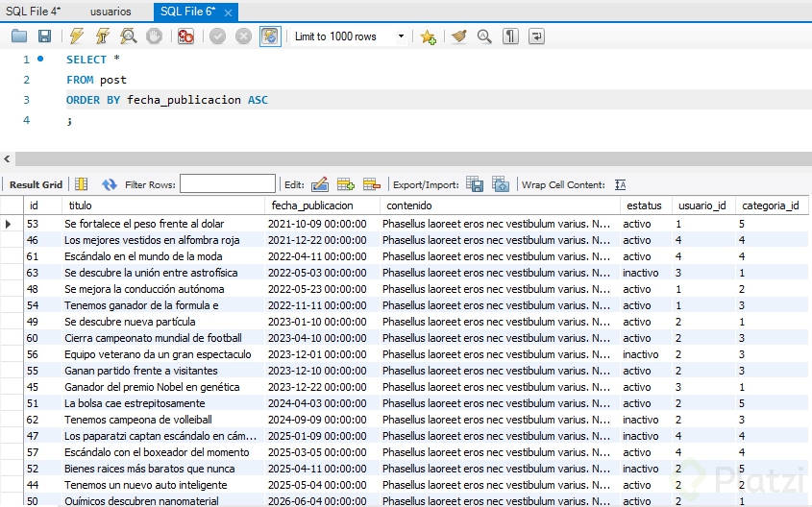Image resolution: width=812 pixels, height=507 pixels.
Task: Click 'Ganador del premio Nobel en genética'
Action: click(x=163, y=387)
